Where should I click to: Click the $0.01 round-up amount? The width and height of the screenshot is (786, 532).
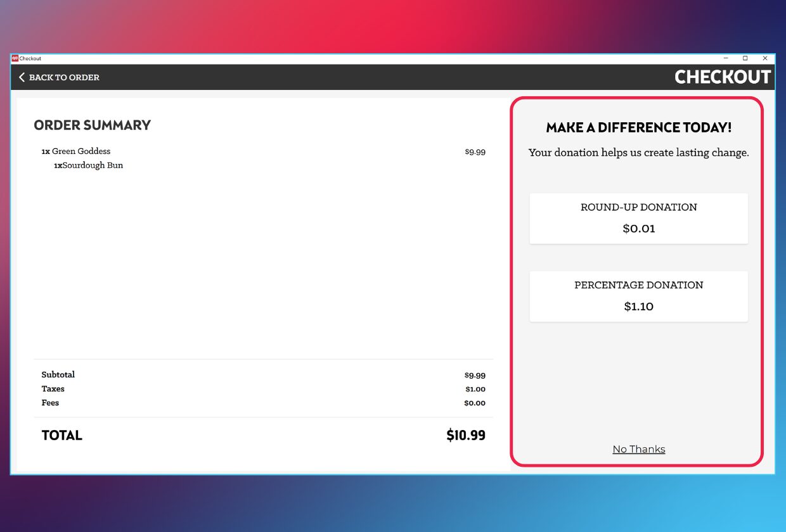click(x=639, y=229)
